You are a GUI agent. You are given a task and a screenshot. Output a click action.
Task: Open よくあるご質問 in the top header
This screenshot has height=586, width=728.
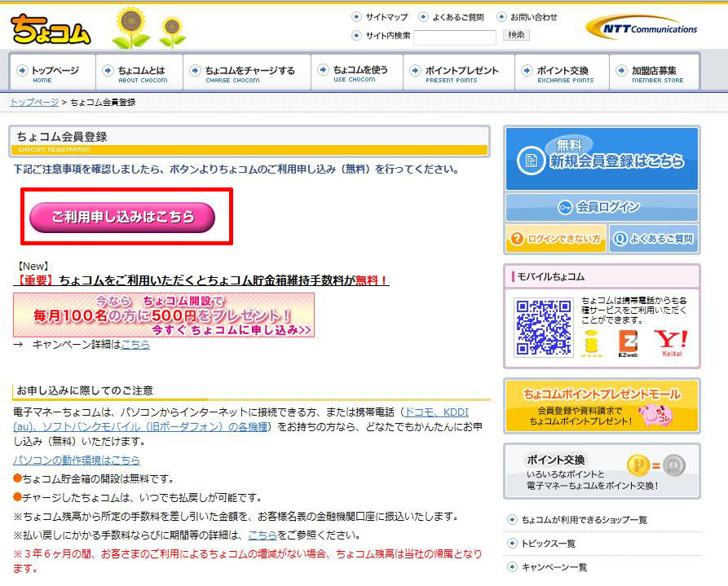click(458, 17)
